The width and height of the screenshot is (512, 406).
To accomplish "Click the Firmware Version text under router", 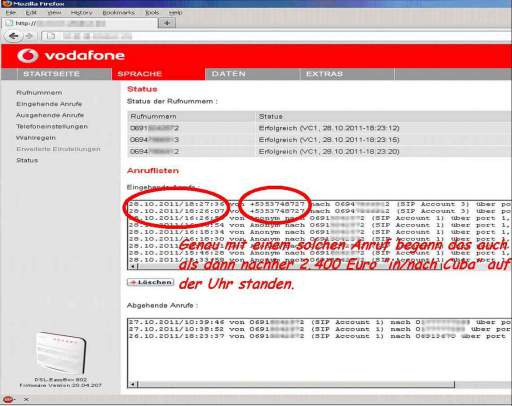I will (60, 385).
